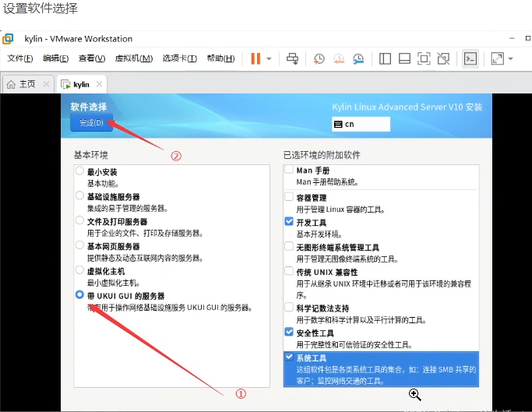Open the power options dropdown arrow
This screenshot has height=412, width=532.
269,58
